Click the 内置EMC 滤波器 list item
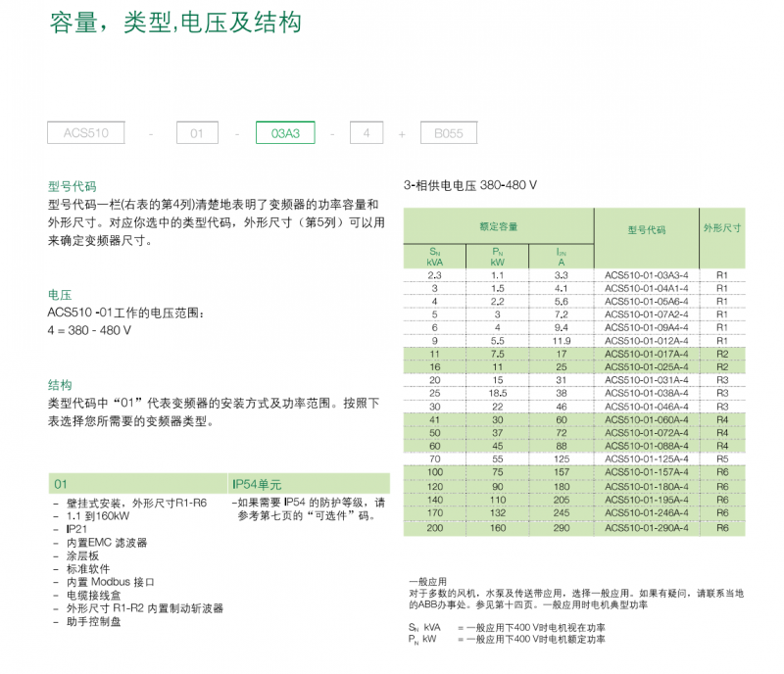784x674 pixels. [100, 543]
